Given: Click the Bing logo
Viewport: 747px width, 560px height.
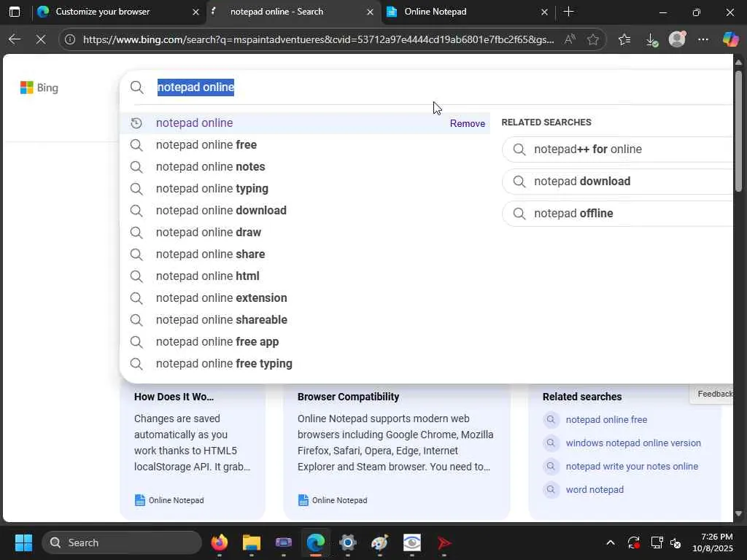Looking at the screenshot, I should pos(39,87).
